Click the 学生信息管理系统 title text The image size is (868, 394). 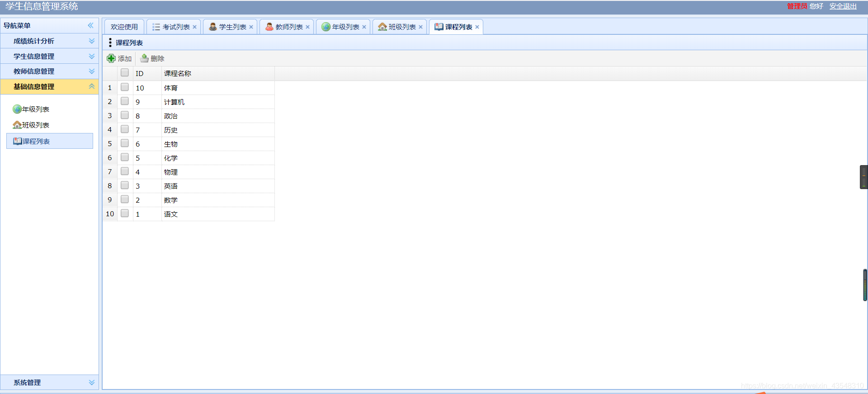point(42,6)
